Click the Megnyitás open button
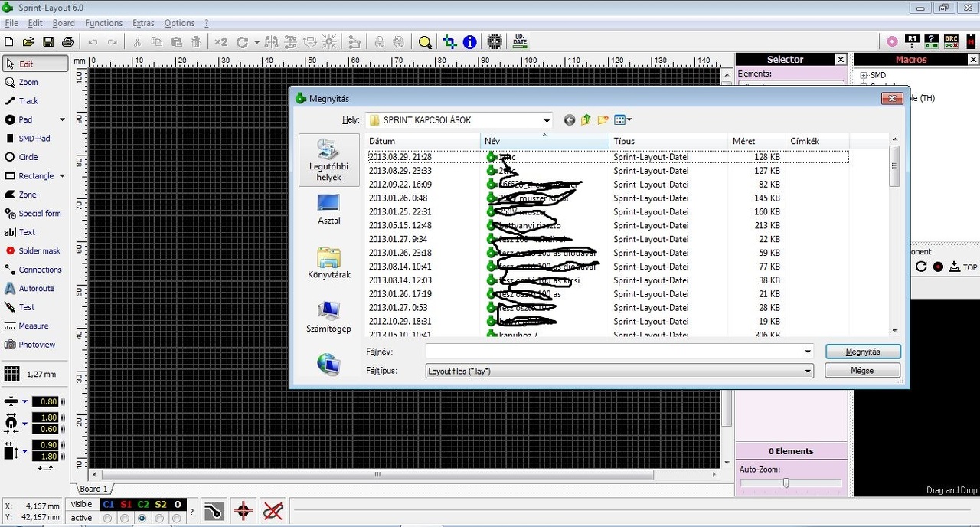980x527 pixels. (863, 352)
